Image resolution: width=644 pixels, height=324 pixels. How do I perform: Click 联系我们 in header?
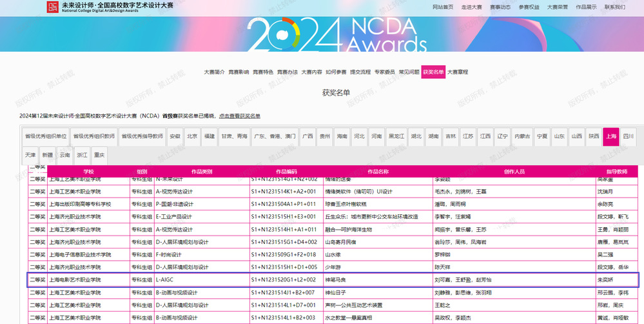(x=614, y=7)
